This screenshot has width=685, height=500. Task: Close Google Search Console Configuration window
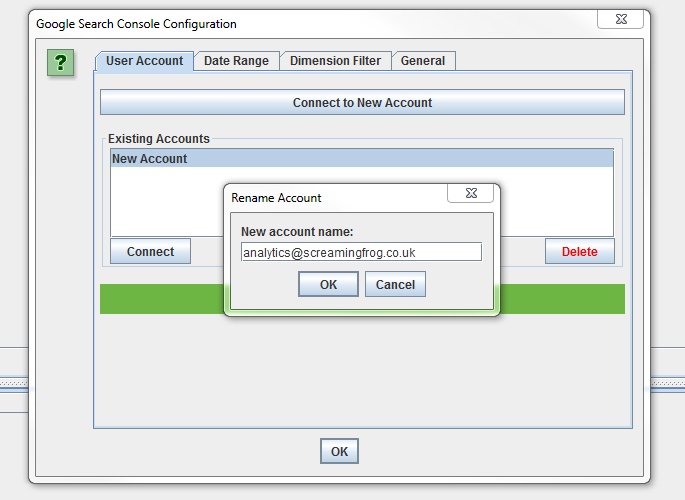click(620, 19)
